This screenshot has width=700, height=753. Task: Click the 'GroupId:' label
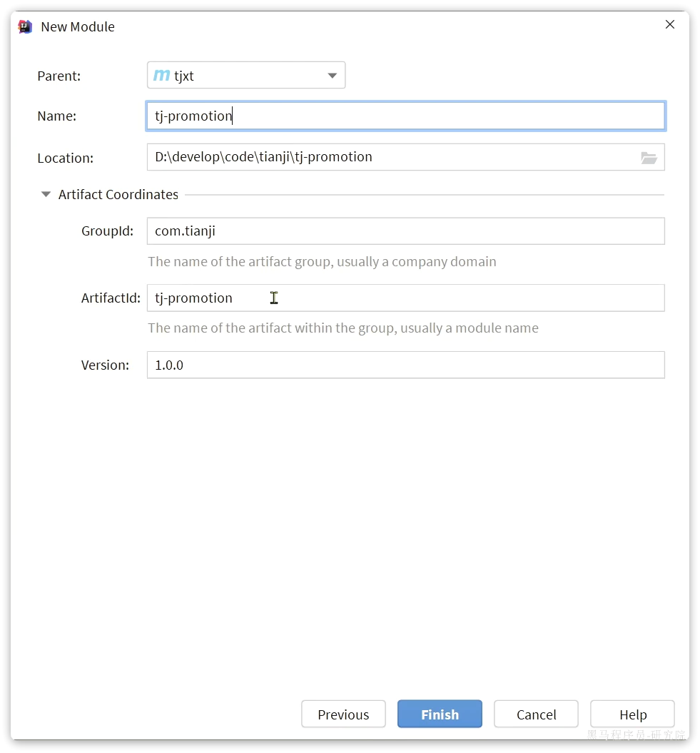pos(108,231)
